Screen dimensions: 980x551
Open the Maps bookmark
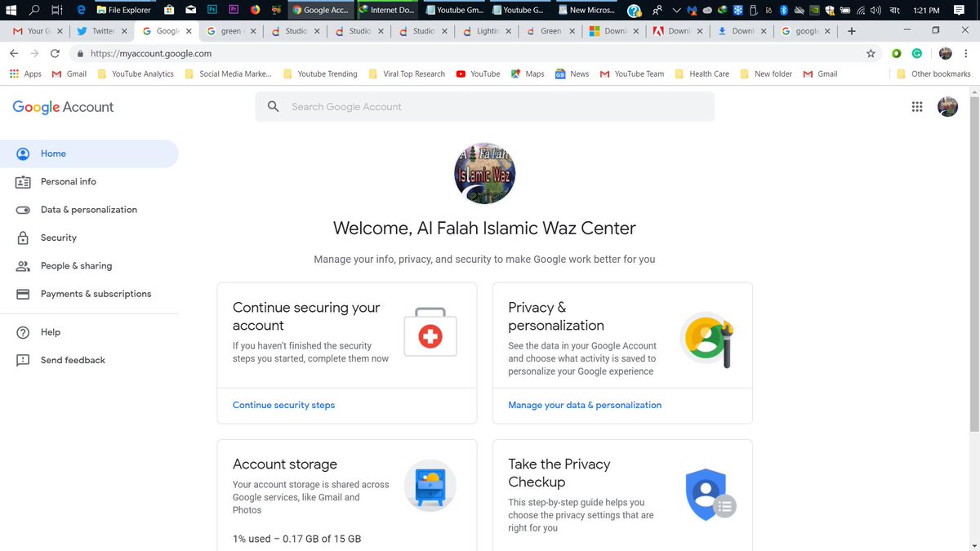pyautogui.click(x=528, y=73)
